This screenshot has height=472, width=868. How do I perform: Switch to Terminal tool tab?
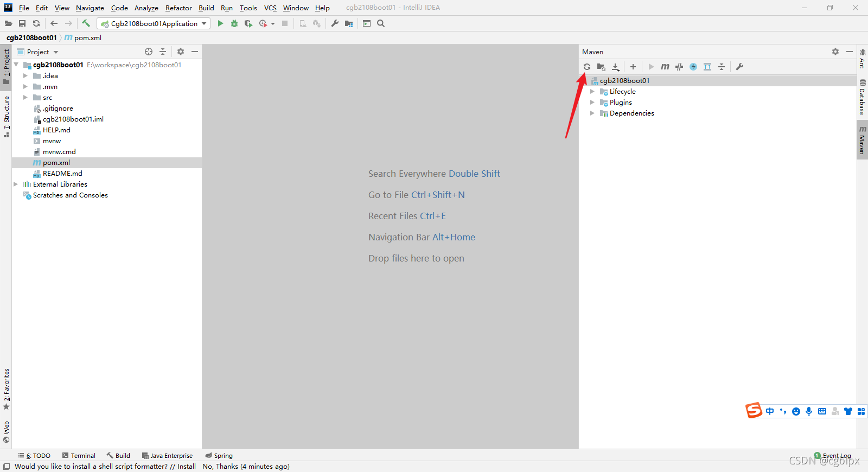click(x=79, y=456)
